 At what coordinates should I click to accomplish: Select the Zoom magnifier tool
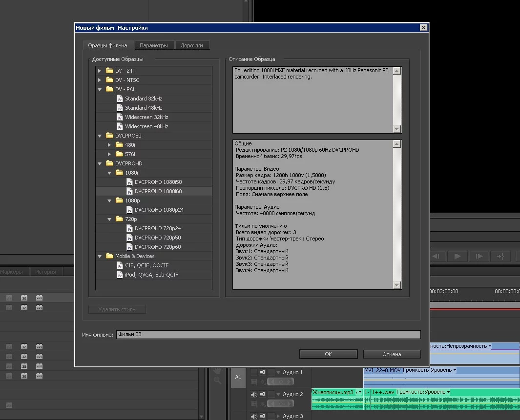[x=217, y=380]
